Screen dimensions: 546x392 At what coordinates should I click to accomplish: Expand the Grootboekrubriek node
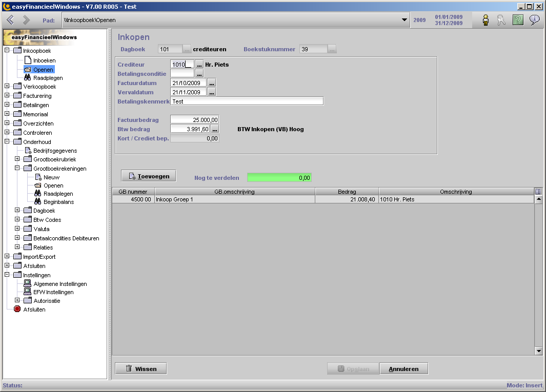pyautogui.click(x=17, y=159)
